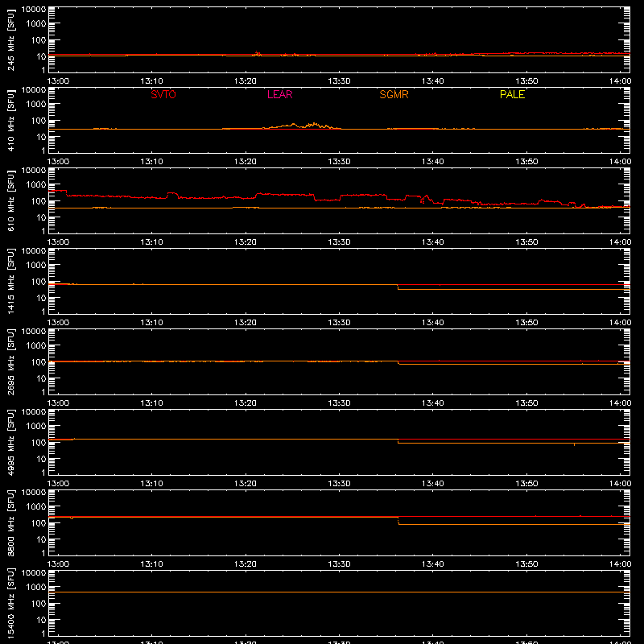Click 13:20 tick label below 245 MHz panel
Screen dimensions: 644x644
point(246,81)
